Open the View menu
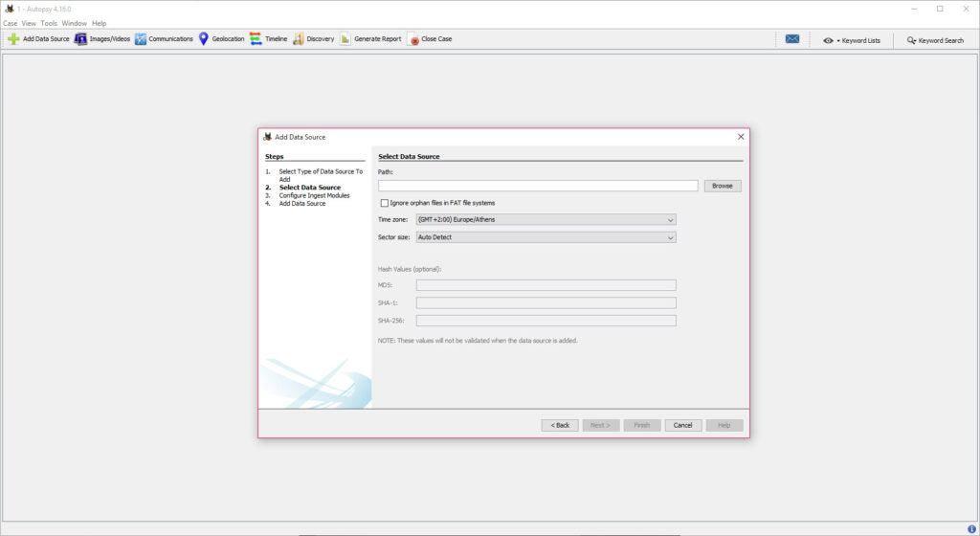980x536 pixels. pos(29,23)
